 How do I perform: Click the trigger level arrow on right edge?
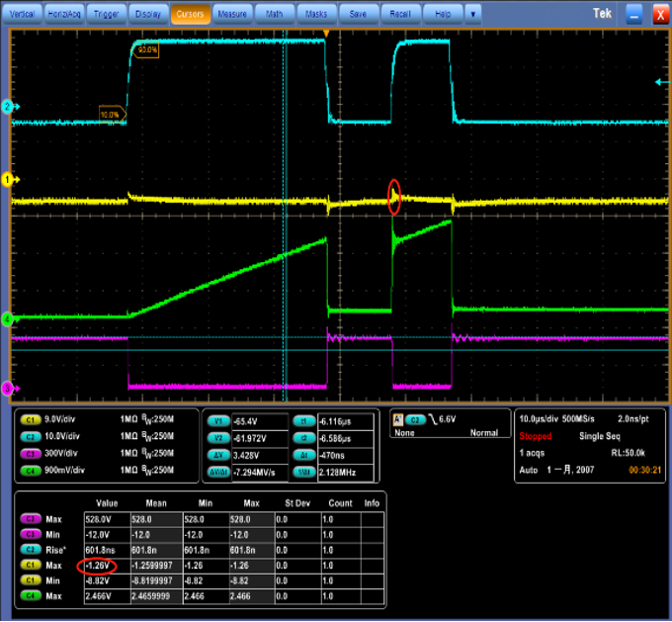[660, 83]
